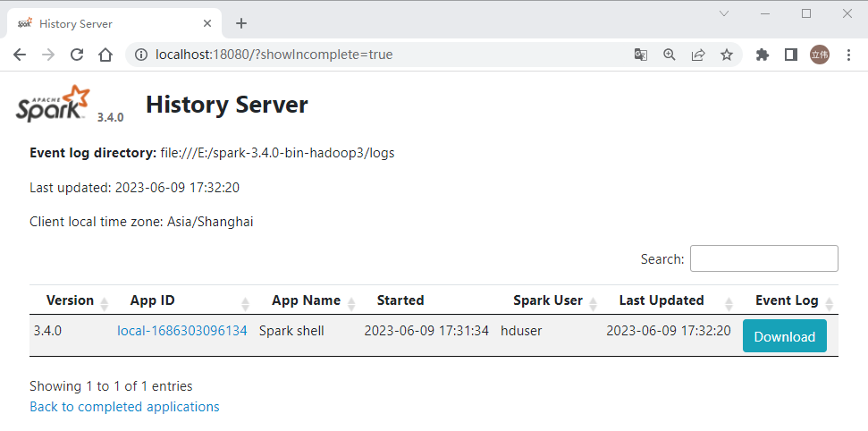
Task: Open a new browser tab
Action: tap(240, 24)
